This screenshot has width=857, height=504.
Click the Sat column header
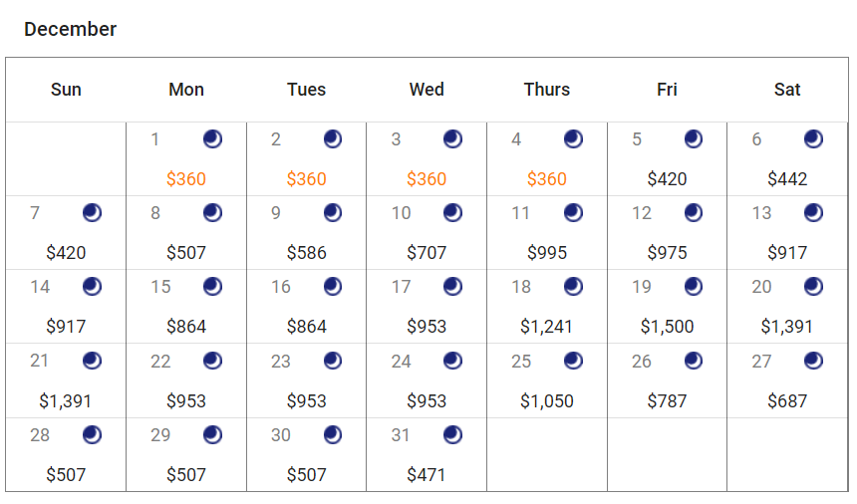pyautogui.click(x=787, y=90)
